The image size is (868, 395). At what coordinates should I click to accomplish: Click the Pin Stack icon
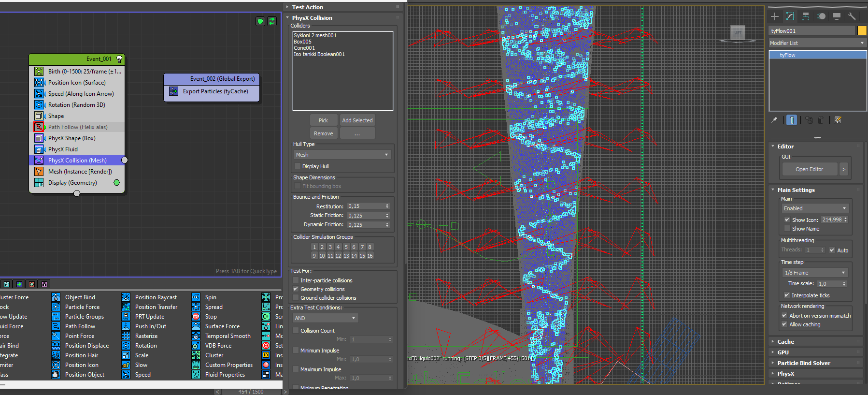coord(774,120)
